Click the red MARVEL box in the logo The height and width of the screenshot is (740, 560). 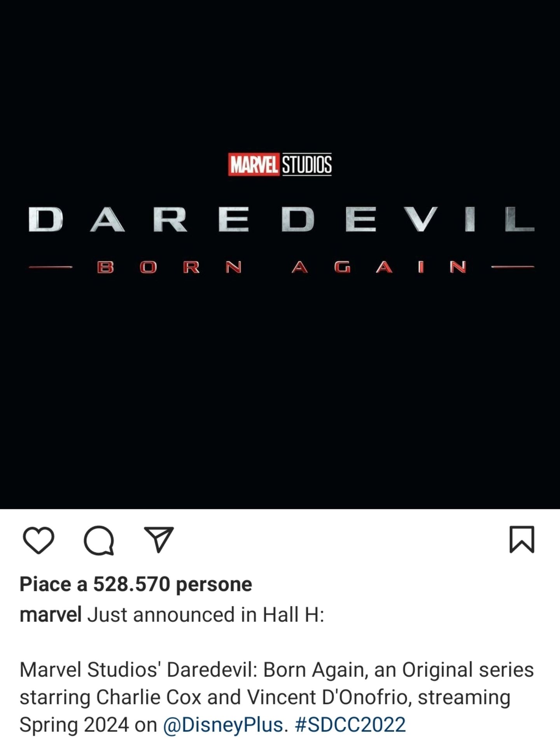click(254, 165)
